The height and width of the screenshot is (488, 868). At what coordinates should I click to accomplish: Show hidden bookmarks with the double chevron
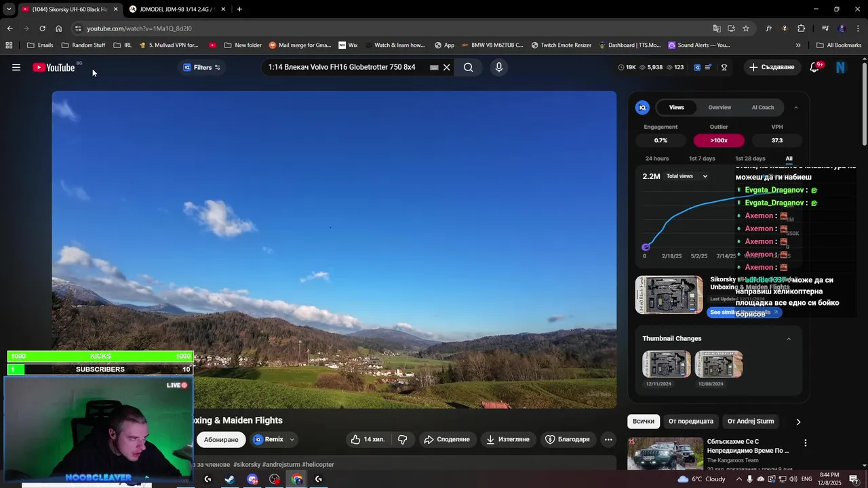pos(798,45)
